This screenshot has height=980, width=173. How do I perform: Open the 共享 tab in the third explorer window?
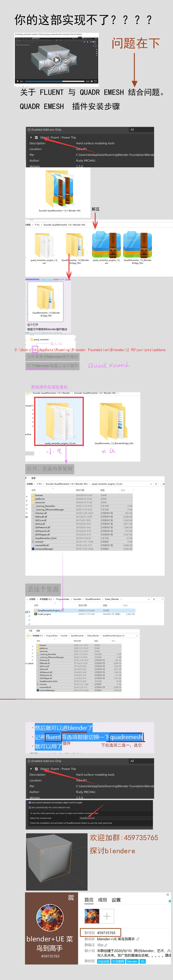click(31, 631)
